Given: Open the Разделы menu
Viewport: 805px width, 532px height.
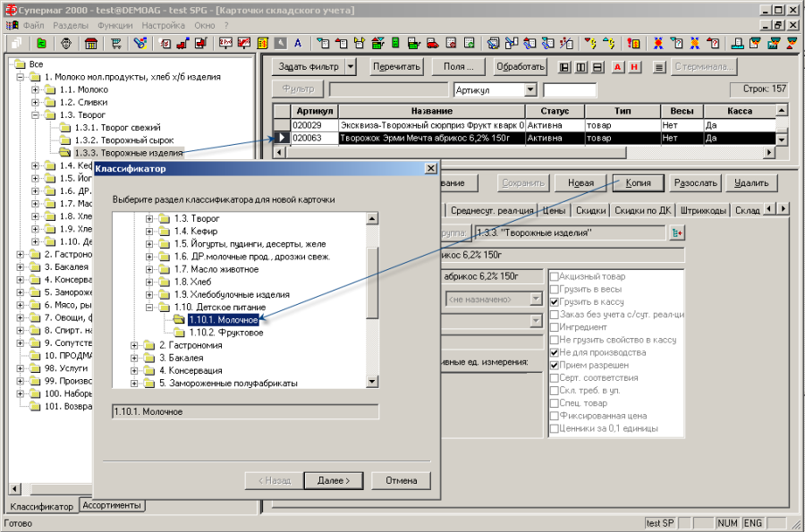Looking at the screenshot, I should pos(71,25).
